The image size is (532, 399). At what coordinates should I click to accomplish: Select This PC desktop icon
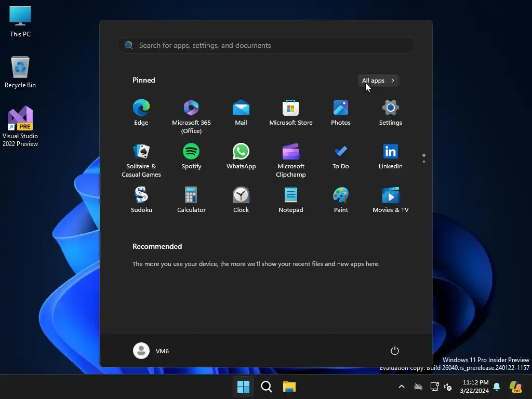[20, 22]
